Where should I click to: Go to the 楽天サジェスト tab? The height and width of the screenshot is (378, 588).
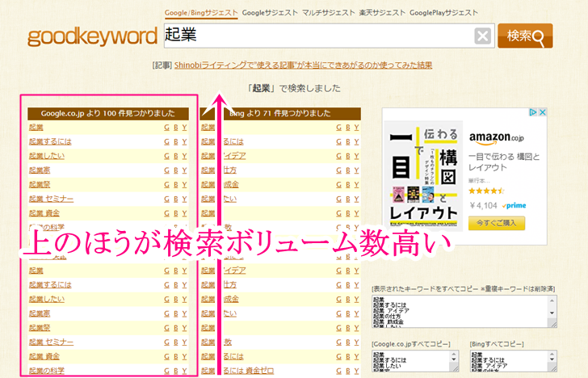382,13
